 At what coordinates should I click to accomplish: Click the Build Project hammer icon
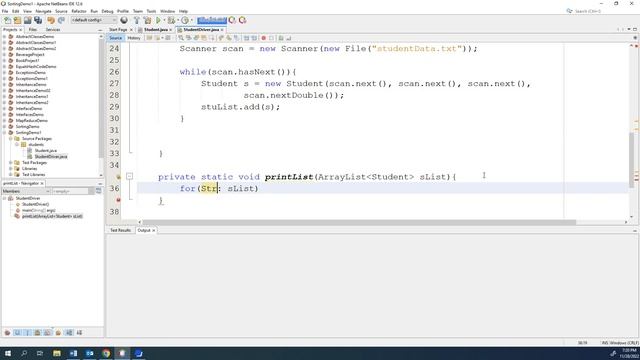pos(137,20)
